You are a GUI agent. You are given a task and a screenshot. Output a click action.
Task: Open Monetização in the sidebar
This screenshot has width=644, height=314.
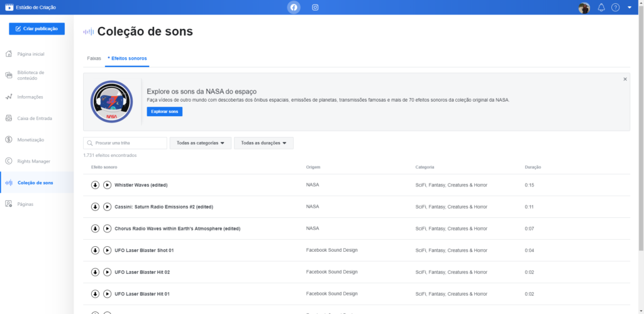[30, 139]
